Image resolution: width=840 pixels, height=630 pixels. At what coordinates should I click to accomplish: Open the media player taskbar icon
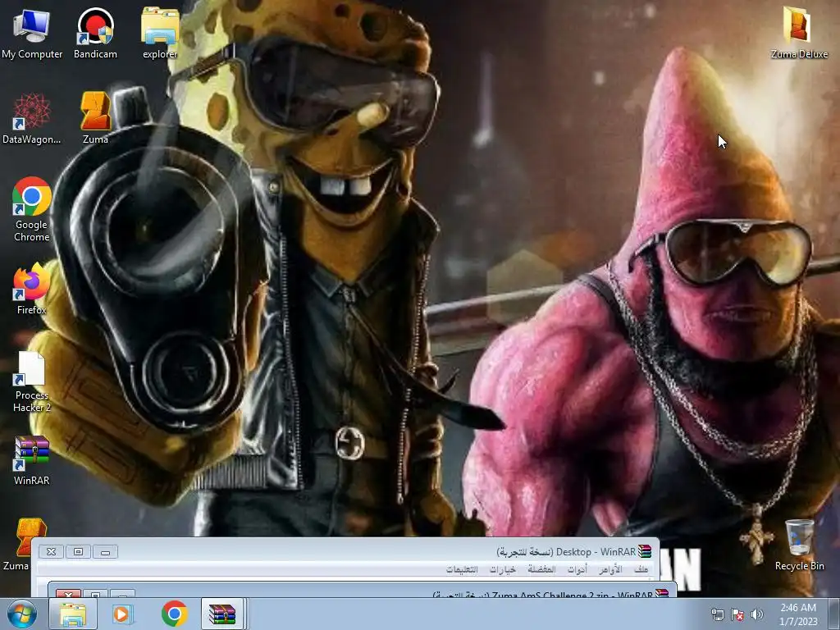(x=121, y=614)
